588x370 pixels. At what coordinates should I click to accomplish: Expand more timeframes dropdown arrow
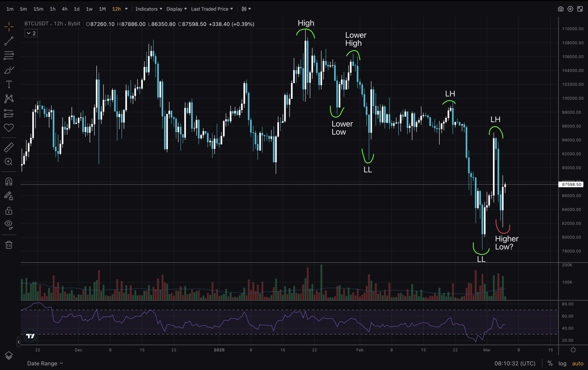[x=126, y=9]
